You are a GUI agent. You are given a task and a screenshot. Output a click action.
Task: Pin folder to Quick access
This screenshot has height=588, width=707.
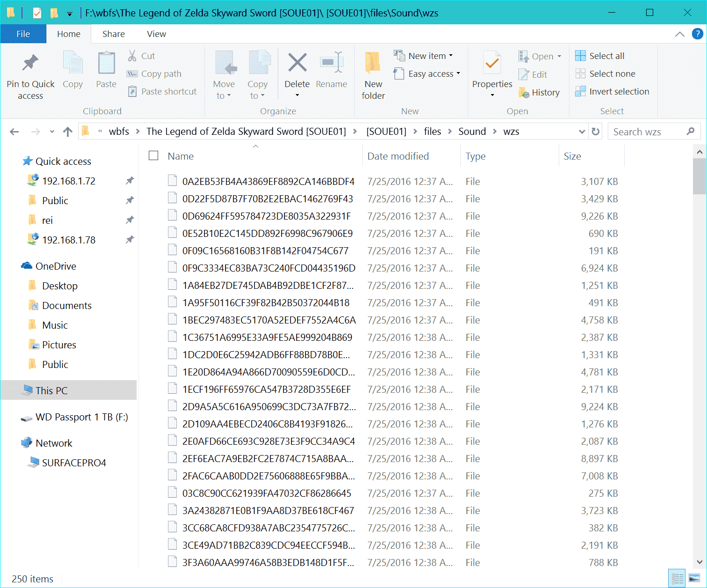pyautogui.click(x=30, y=76)
